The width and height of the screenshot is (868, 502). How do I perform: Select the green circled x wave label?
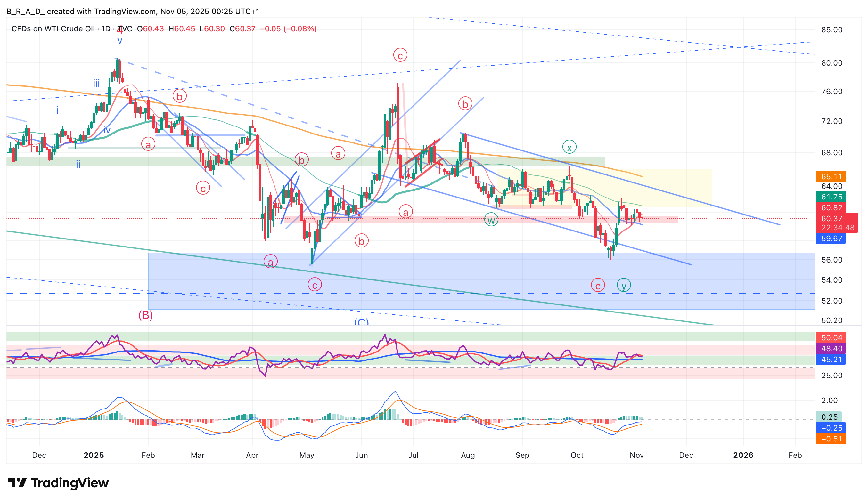[569, 147]
